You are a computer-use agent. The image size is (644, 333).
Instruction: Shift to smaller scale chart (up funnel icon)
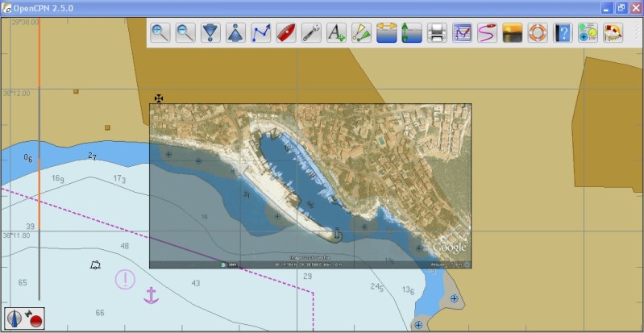click(x=235, y=32)
